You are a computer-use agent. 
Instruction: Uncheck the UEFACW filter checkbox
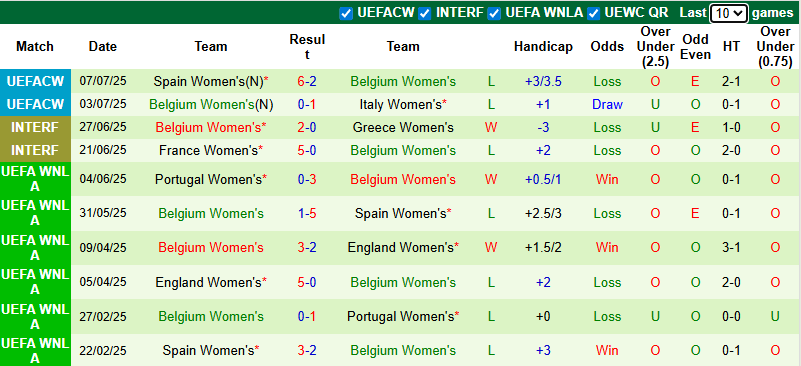tap(346, 13)
